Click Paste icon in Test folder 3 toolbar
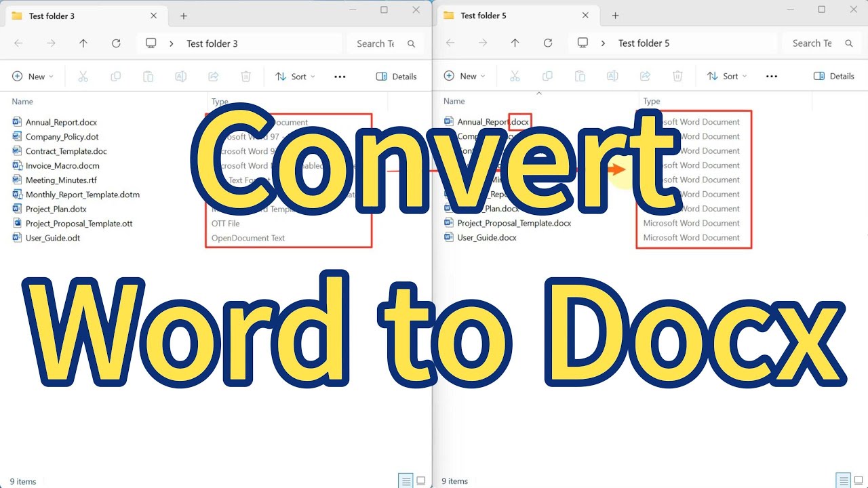868x488 pixels. pos(148,77)
